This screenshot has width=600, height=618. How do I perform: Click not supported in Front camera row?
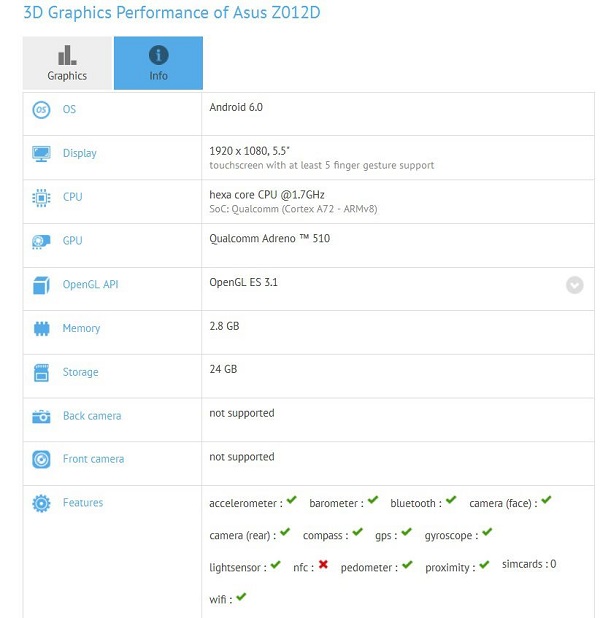(242, 457)
